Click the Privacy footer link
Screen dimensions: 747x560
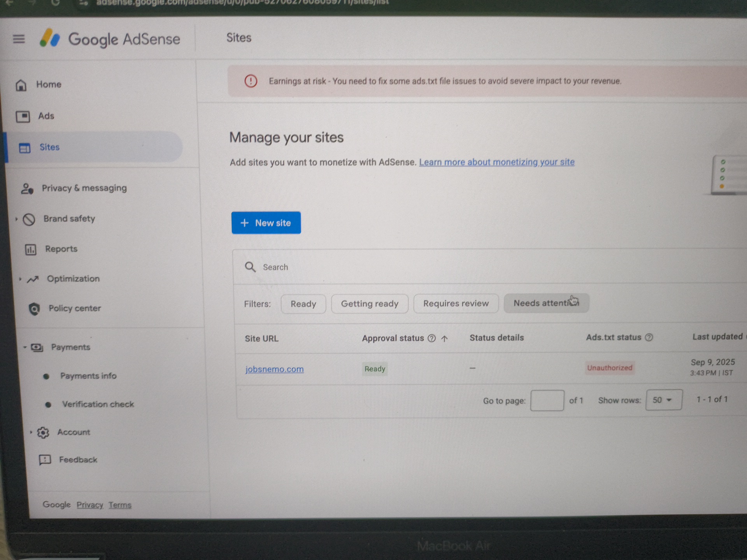89,505
